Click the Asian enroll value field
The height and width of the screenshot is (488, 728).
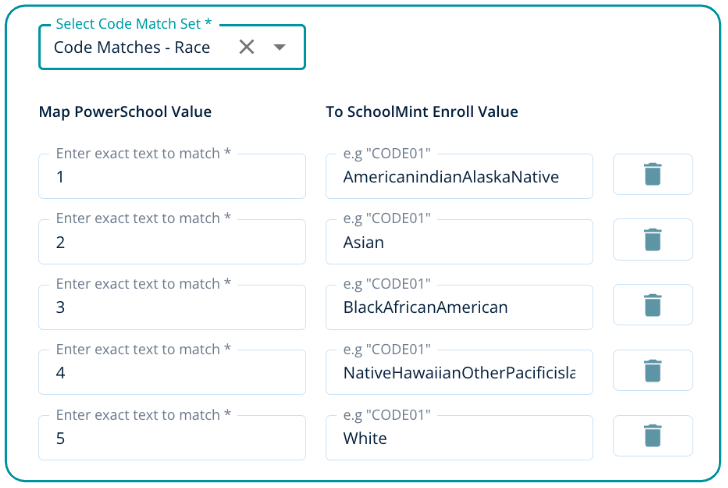(x=459, y=243)
